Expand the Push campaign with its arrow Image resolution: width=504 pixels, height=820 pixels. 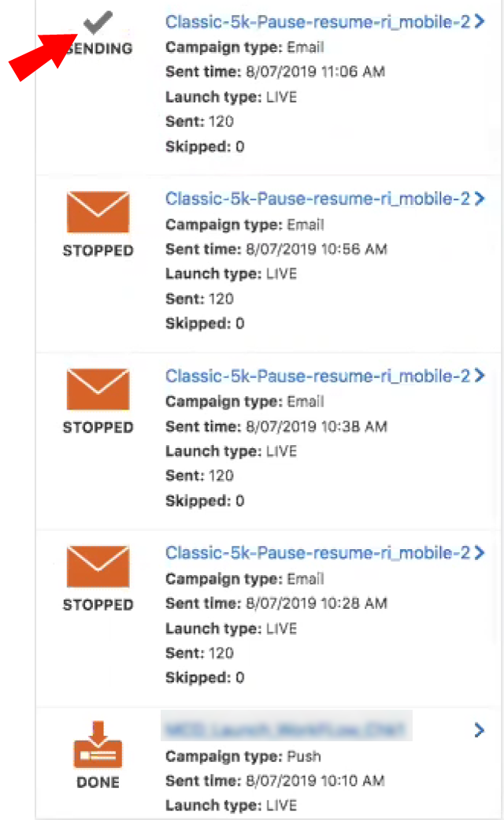pyautogui.click(x=480, y=730)
